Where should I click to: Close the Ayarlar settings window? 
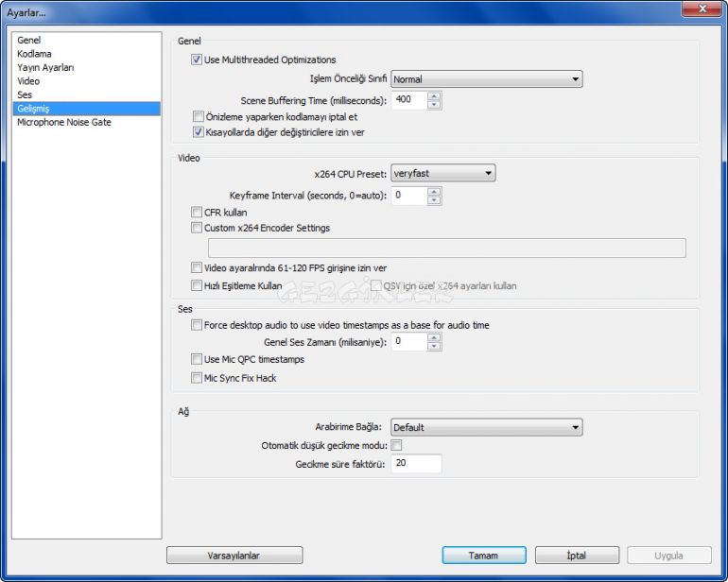[x=701, y=9]
